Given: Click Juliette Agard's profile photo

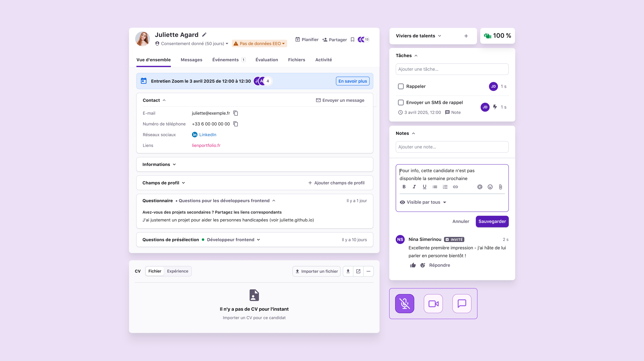Looking at the screenshot, I should [x=143, y=39].
